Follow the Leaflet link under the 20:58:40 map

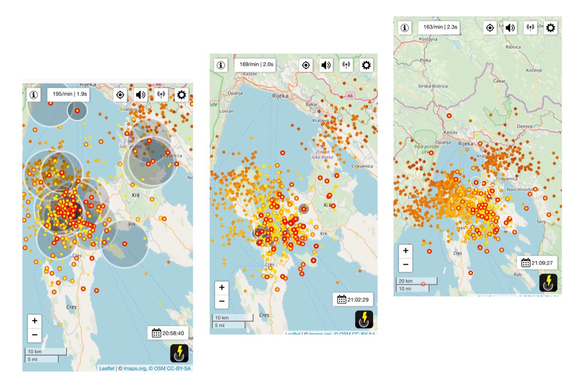point(107,369)
